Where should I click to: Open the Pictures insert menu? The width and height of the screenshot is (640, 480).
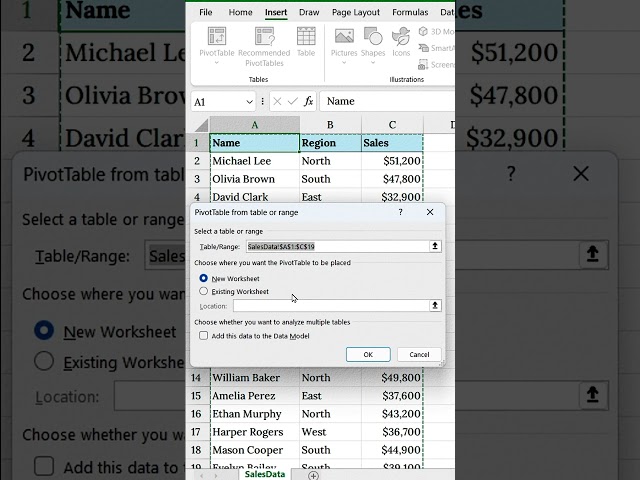click(x=344, y=42)
